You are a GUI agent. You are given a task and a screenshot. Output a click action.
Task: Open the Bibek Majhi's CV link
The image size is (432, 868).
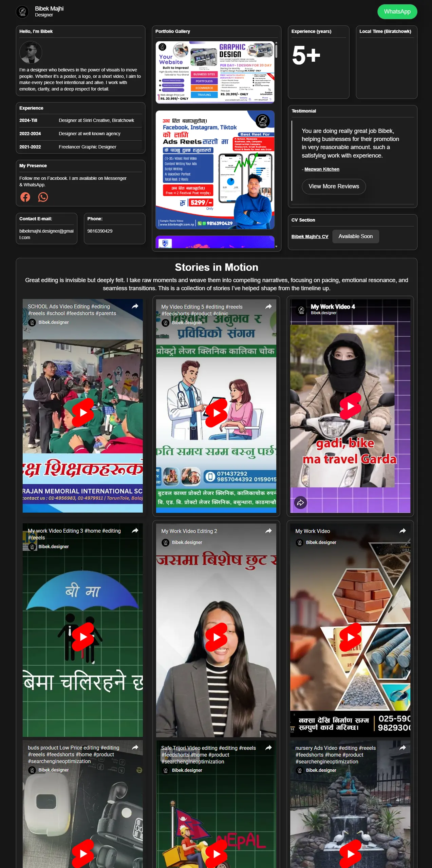pos(309,237)
